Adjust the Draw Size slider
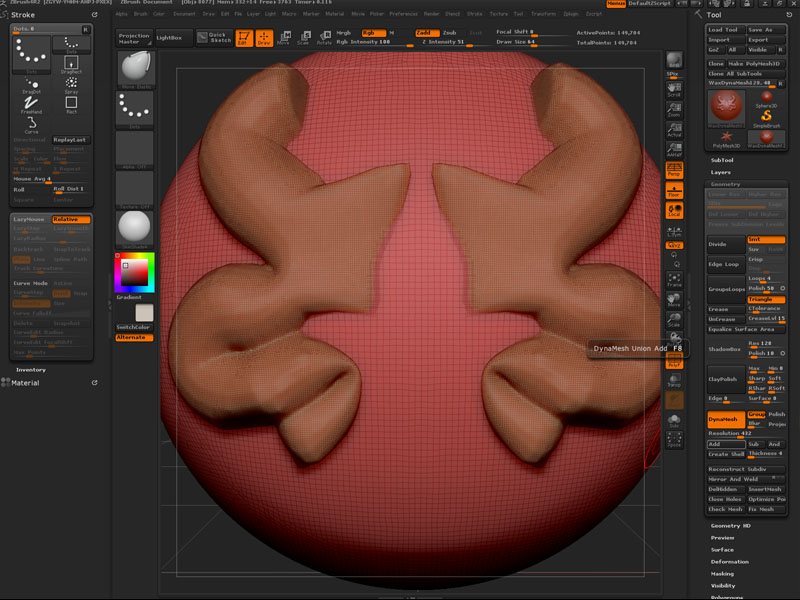Image resolution: width=800 pixels, height=600 pixels. (x=532, y=42)
